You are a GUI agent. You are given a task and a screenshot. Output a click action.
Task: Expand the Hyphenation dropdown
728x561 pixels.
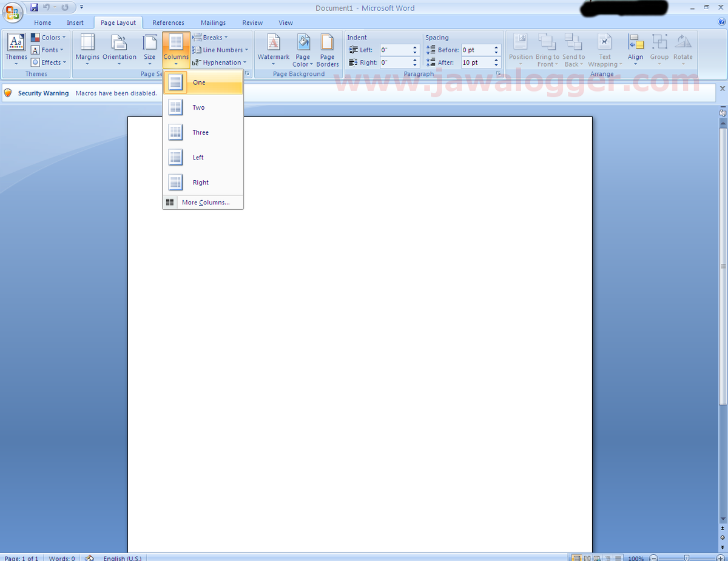point(220,62)
